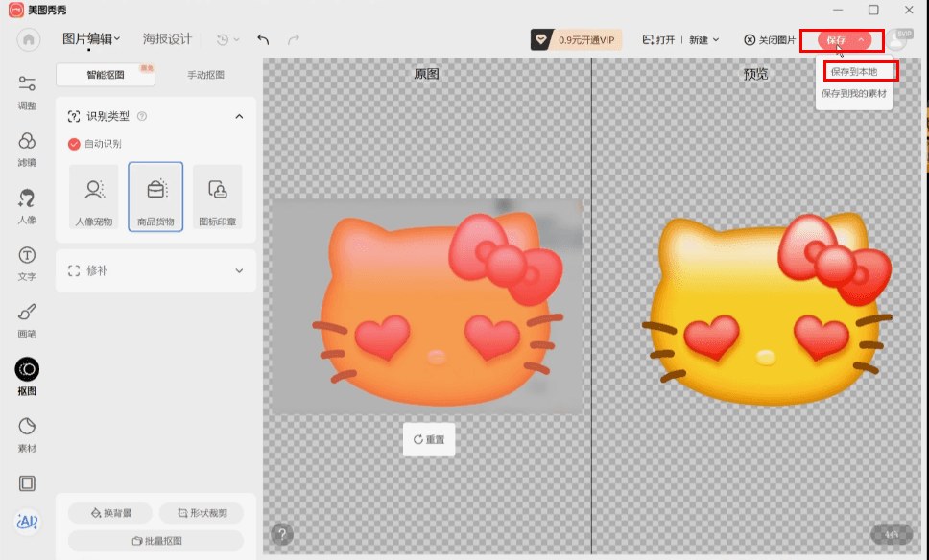
Task: Switch to the 智能抠图 tab
Action: pos(106,75)
